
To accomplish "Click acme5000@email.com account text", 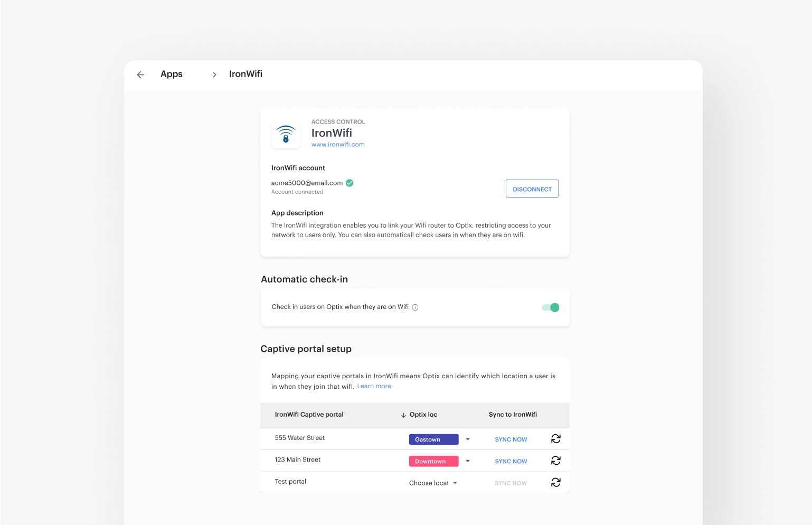I will pyautogui.click(x=307, y=183).
